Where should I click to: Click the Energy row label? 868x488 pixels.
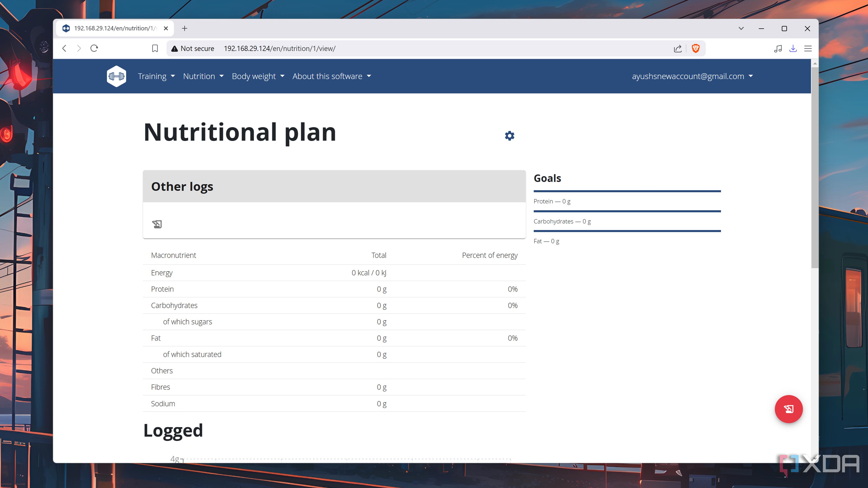coord(161,273)
